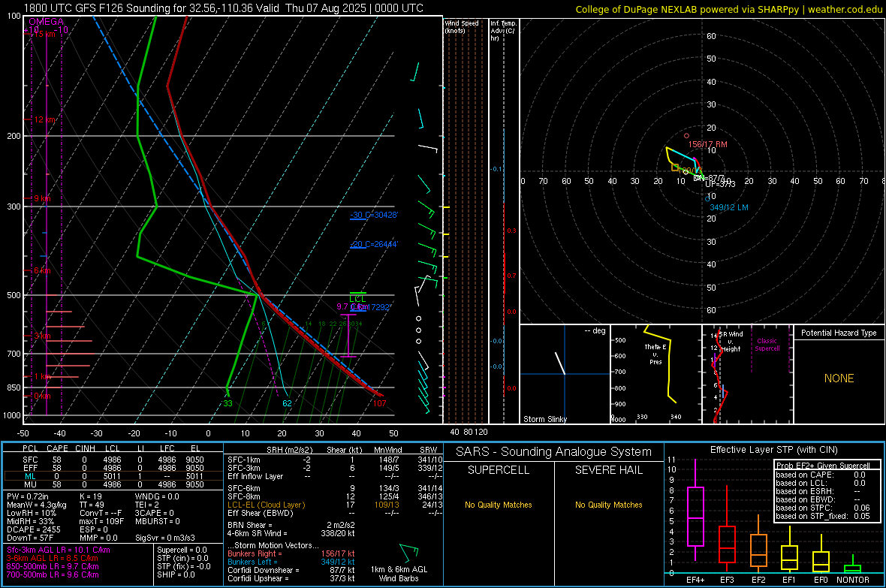886x588 pixels.
Task: Click the maxT = 109F value
Action: coord(101,521)
